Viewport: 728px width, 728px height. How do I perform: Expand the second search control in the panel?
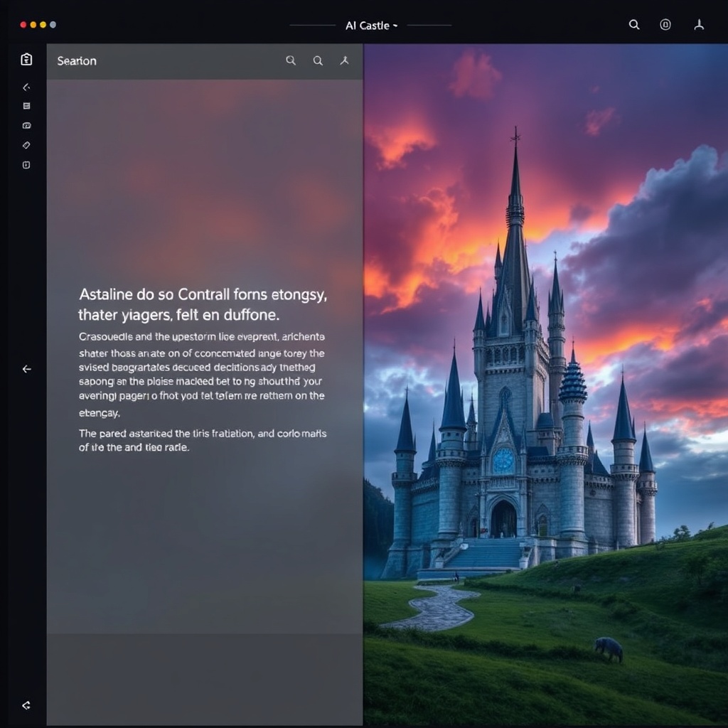click(318, 60)
